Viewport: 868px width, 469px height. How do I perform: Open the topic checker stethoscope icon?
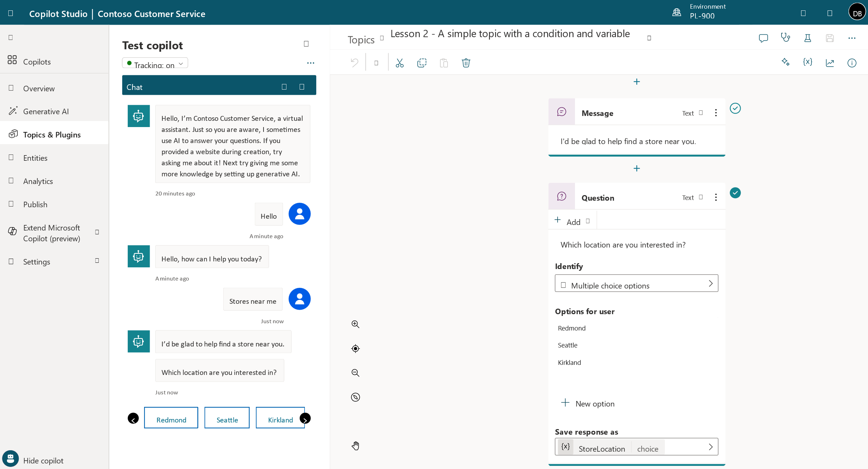(785, 37)
